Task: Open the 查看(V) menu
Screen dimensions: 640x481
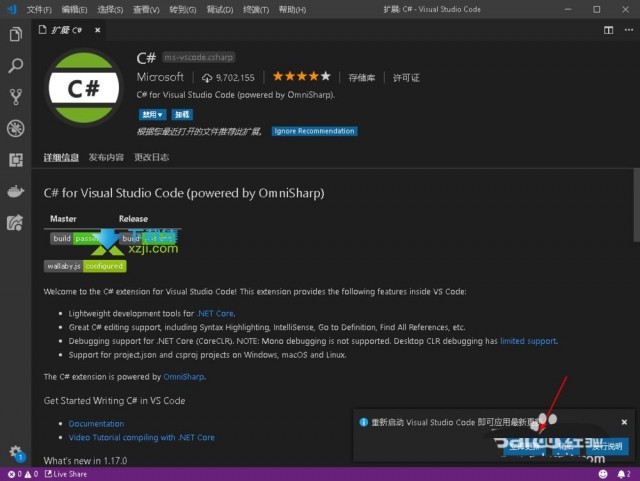Action: click(146, 9)
